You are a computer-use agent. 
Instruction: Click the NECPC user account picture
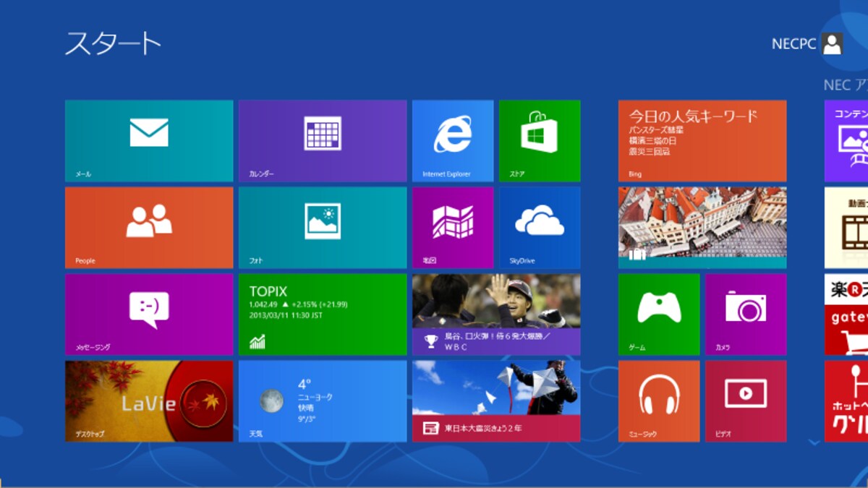point(833,44)
